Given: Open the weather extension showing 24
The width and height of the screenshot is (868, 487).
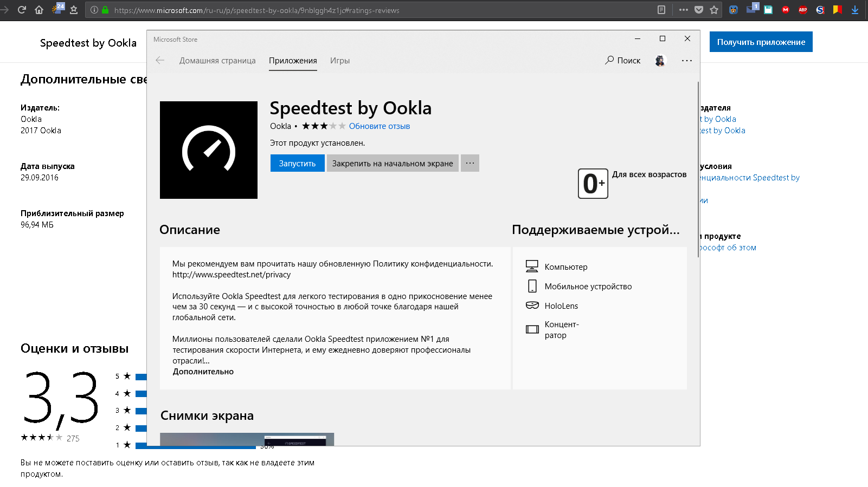Looking at the screenshot, I should [x=57, y=9].
